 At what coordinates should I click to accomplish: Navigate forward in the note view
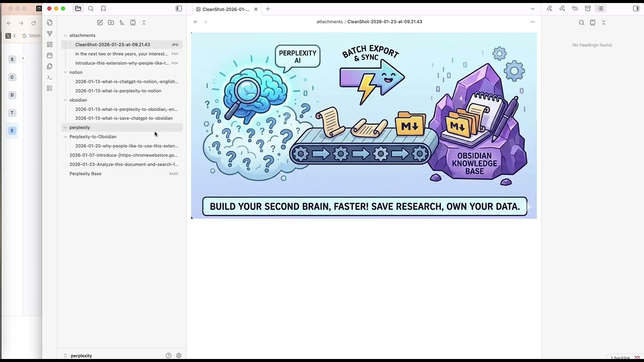[x=205, y=22]
